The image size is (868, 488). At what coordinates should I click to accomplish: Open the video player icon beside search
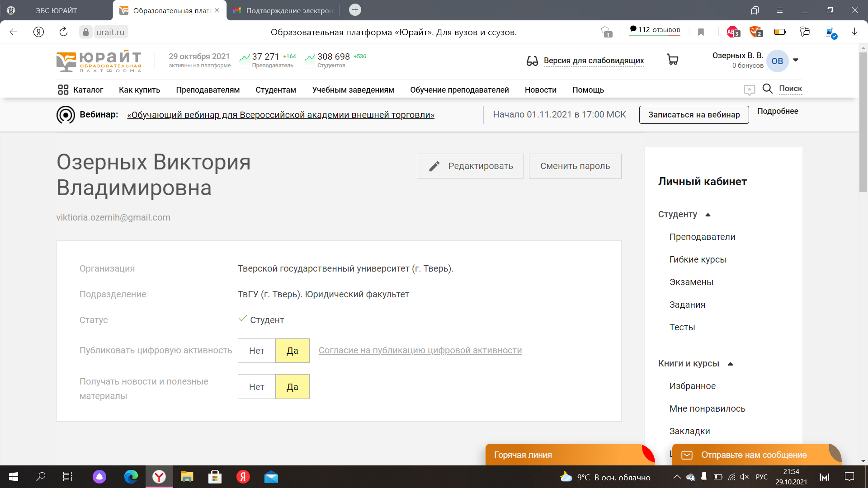[749, 90]
